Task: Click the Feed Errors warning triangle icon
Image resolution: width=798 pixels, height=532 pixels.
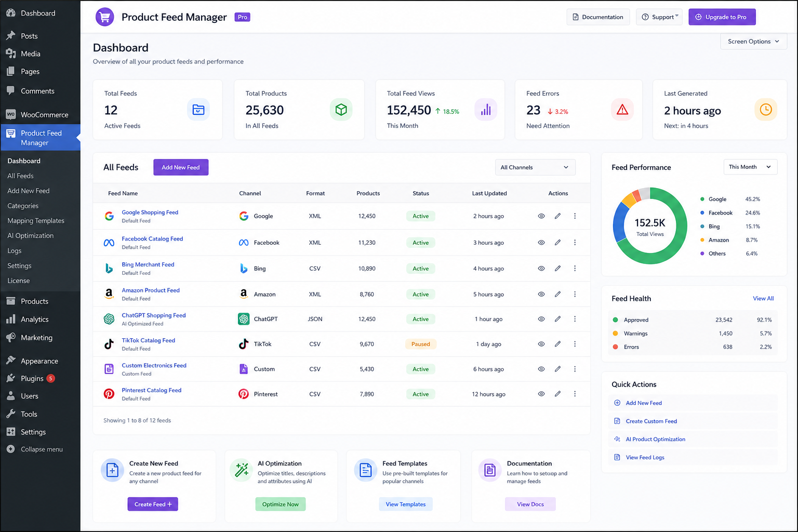Action: (x=622, y=110)
